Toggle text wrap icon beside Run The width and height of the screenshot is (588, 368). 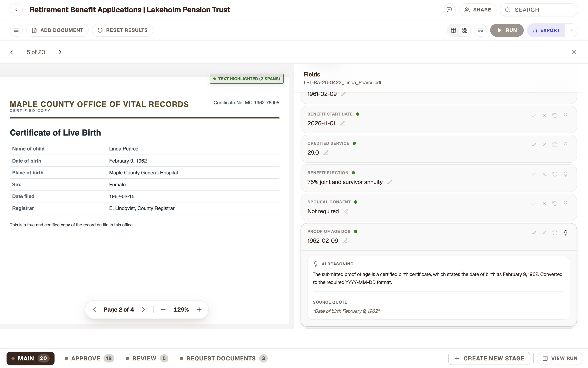click(x=480, y=30)
